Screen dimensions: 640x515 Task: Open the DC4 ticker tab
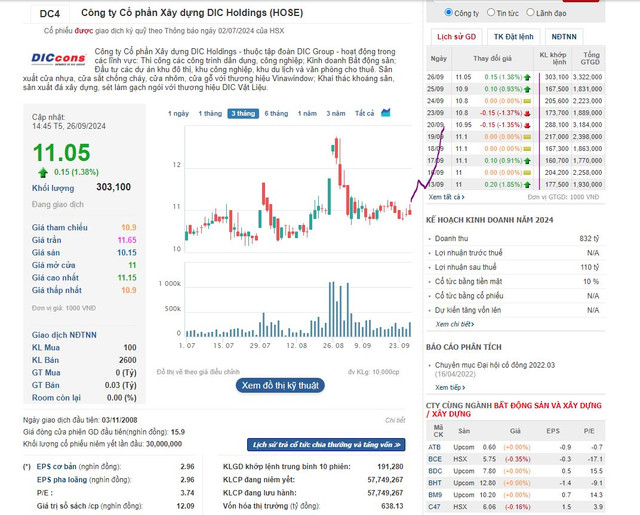(50, 14)
